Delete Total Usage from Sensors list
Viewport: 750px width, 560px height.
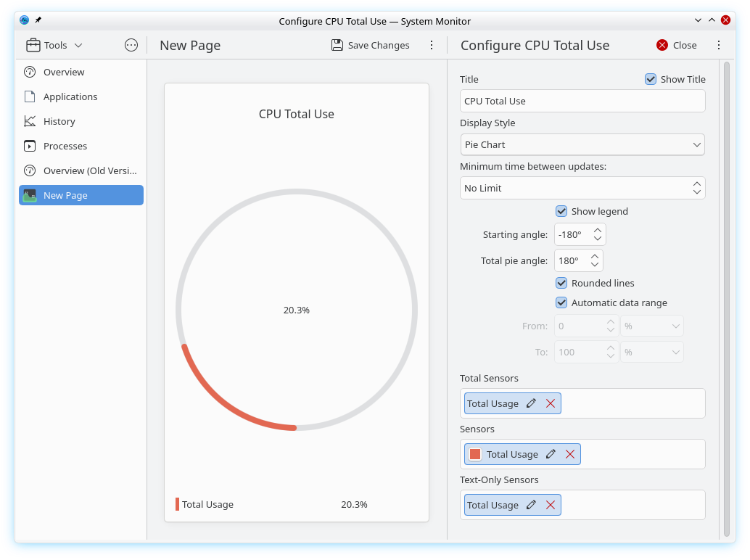(x=570, y=454)
